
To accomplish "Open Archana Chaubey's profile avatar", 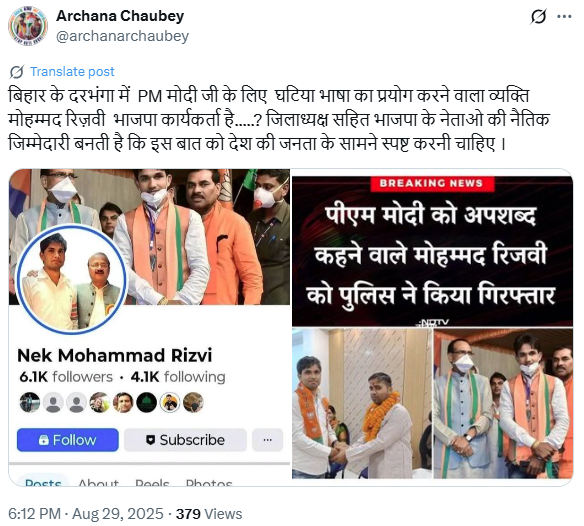I will [28, 26].
